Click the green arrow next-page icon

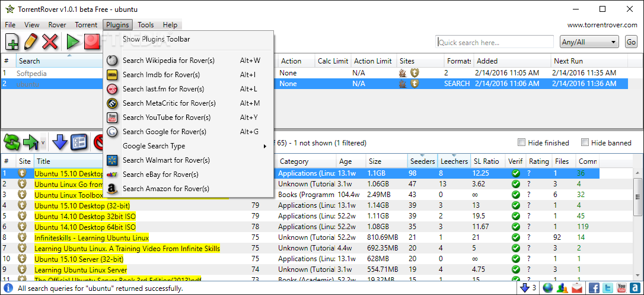click(31, 142)
